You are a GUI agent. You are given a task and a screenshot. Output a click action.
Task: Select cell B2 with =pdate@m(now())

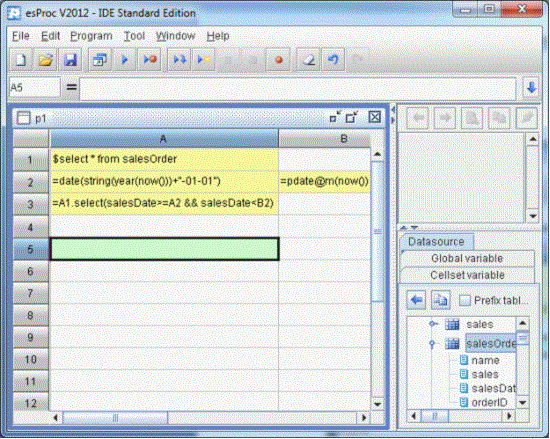click(x=324, y=181)
